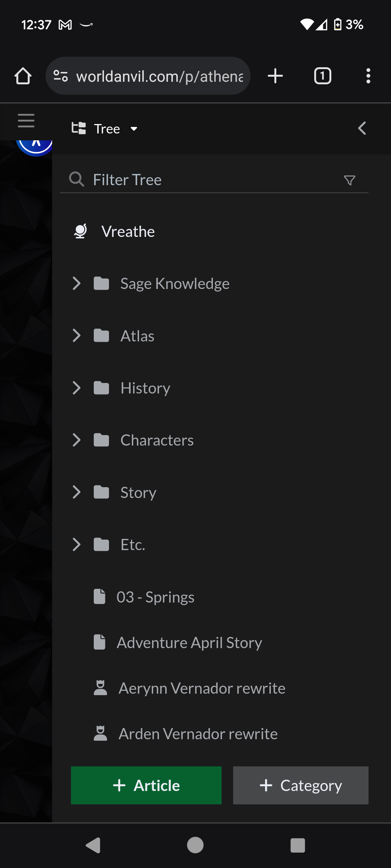Click the Vreathe world globe icon
The height and width of the screenshot is (868, 391).
pos(80,231)
